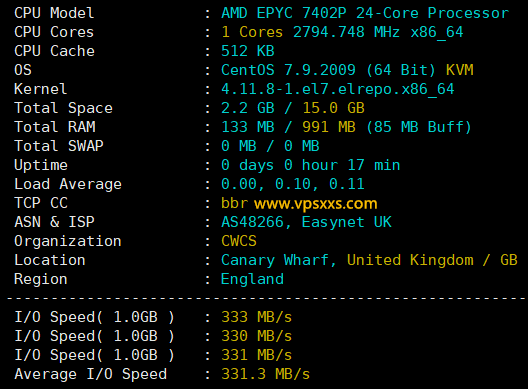Select the TCP CC label
This screenshot has height=389, width=528.
(41, 203)
